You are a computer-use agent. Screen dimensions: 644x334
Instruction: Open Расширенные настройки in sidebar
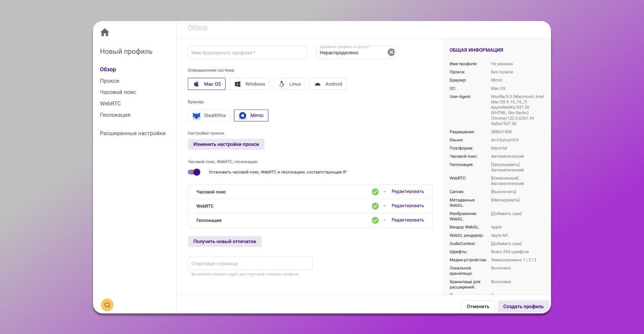pos(133,133)
